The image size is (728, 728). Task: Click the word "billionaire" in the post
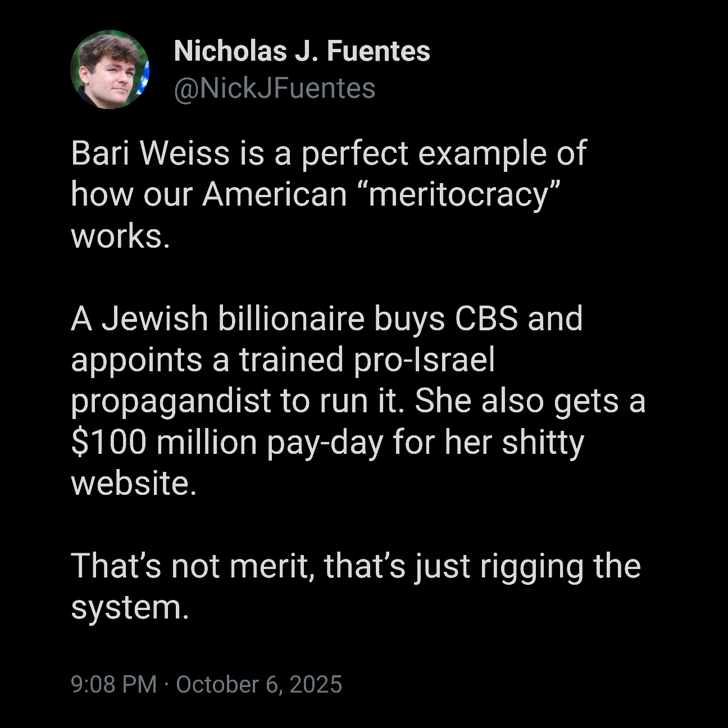tap(291, 319)
